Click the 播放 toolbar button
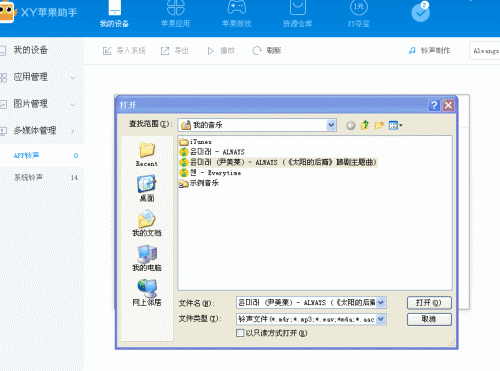Image resolution: width=500 pixels, height=371 pixels. [221, 51]
